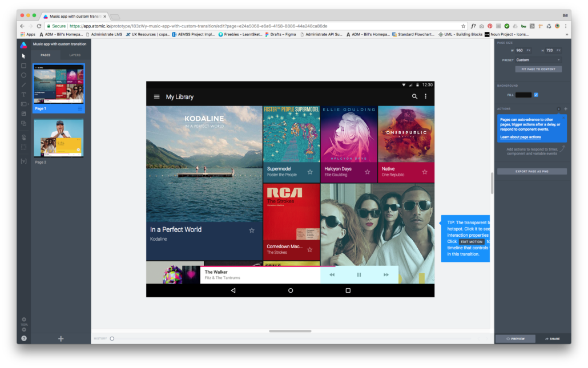Click the Preview button
Screen dimensions: 588x368
[515, 339]
